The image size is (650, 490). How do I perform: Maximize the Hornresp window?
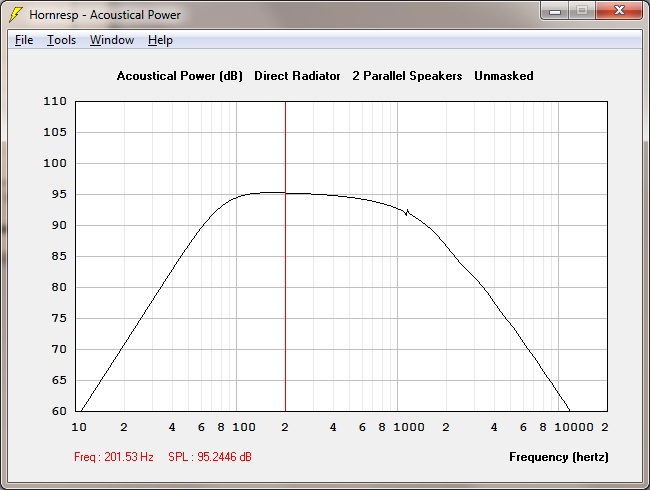coord(582,11)
